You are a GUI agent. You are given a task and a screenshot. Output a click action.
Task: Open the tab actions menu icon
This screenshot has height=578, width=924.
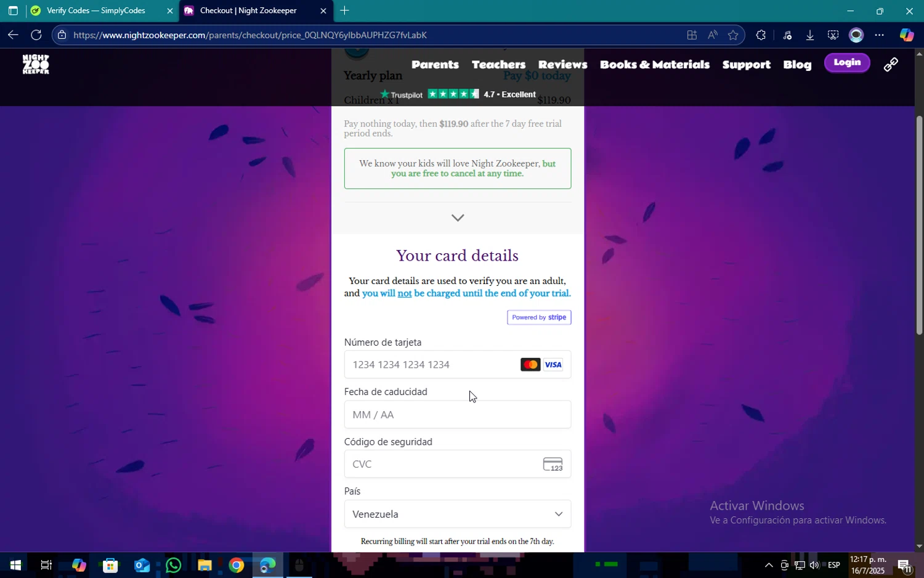tap(13, 10)
